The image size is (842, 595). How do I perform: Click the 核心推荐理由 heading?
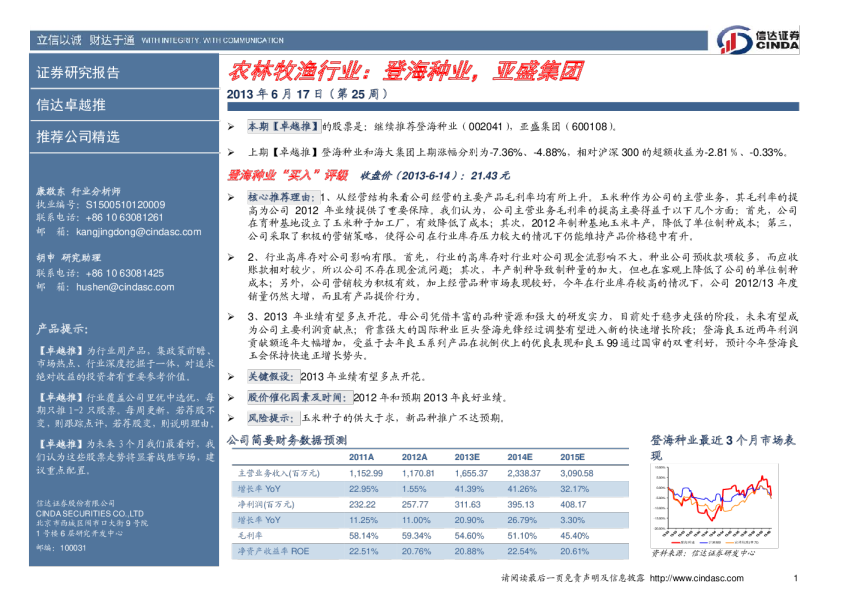[x=281, y=198]
